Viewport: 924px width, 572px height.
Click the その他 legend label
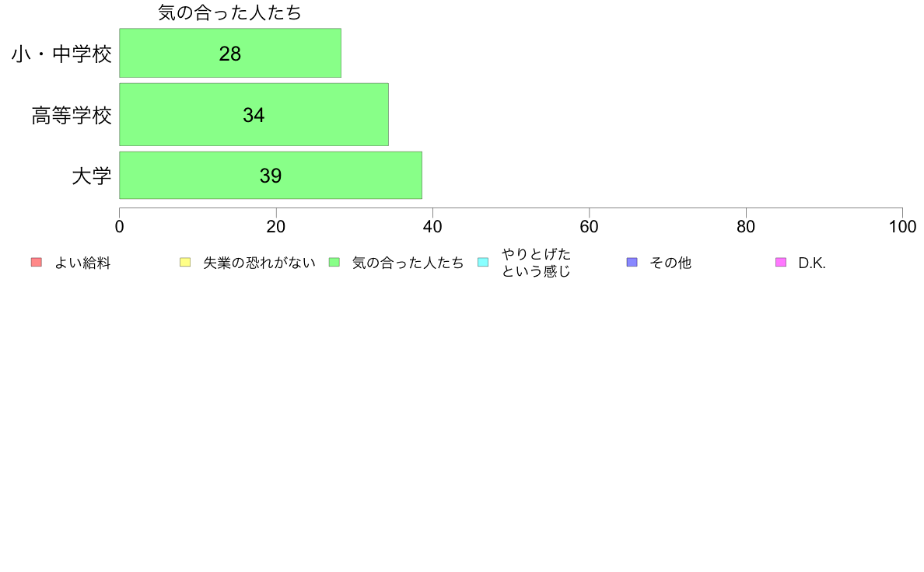pyautogui.click(x=670, y=263)
